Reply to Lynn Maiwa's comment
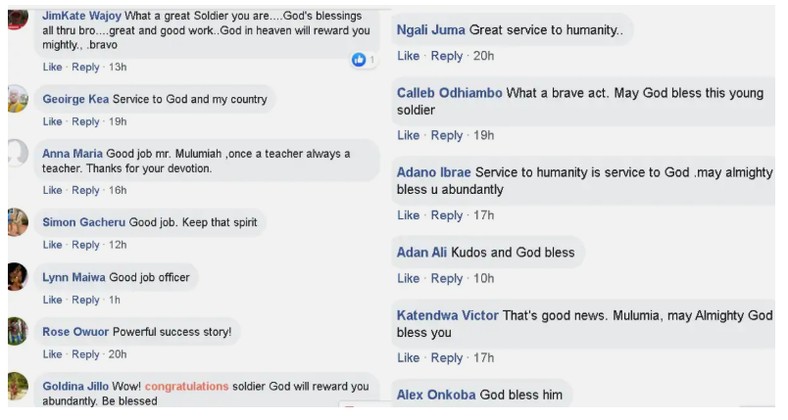 tap(86, 300)
